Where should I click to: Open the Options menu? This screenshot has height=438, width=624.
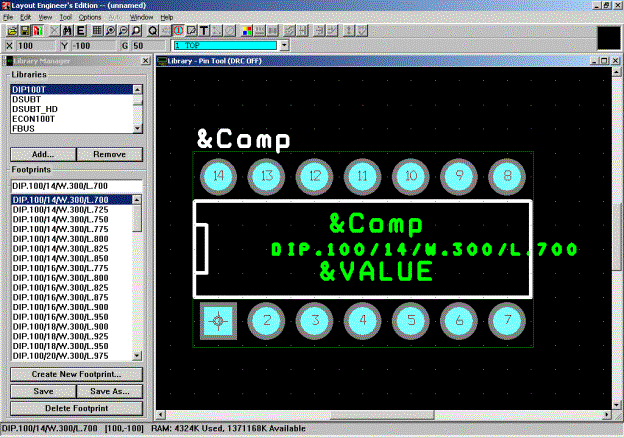pyautogui.click(x=90, y=18)
